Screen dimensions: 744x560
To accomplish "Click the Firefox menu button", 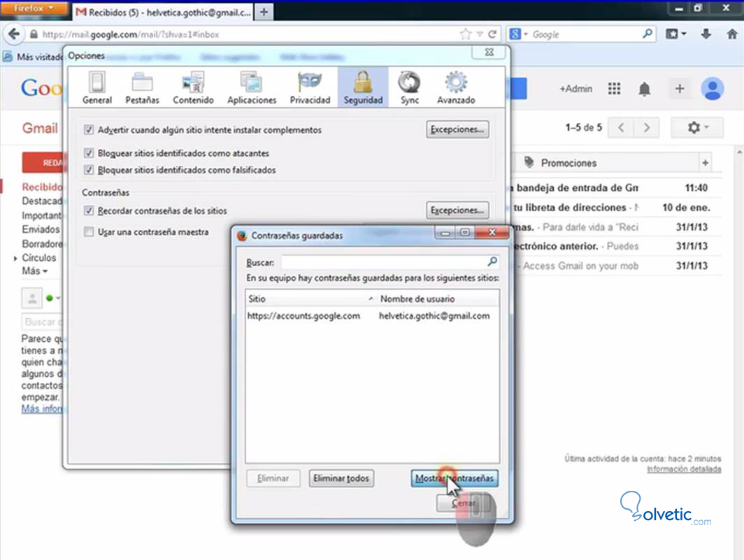I will point(34,8).
